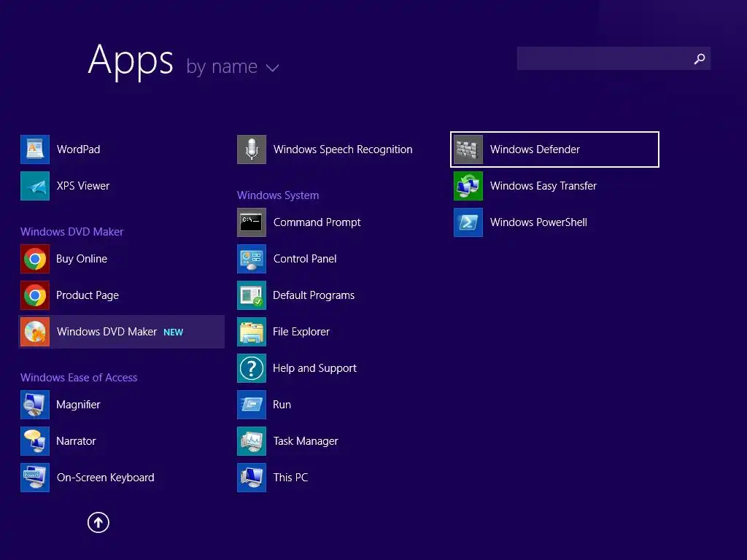The height and width of the screenshot is (560, 747).
Task: Open the Control Panel icon
Action: tap(252, 259)
